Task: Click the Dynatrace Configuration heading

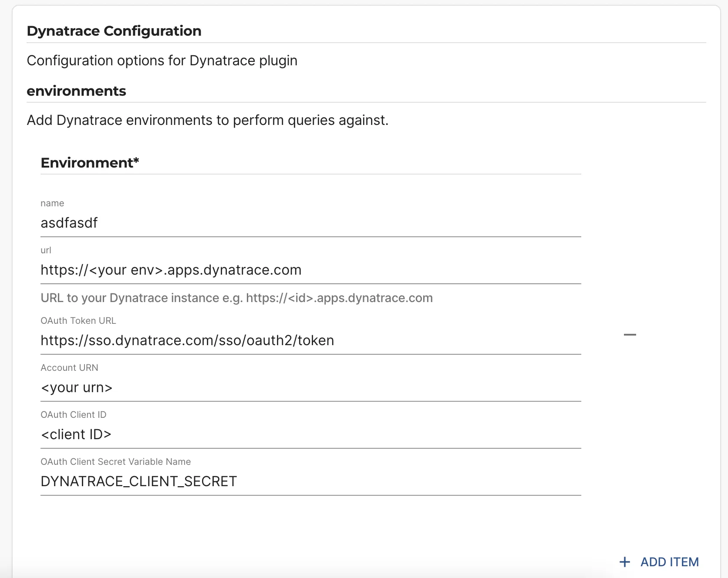Action: [x=114, y=31]
